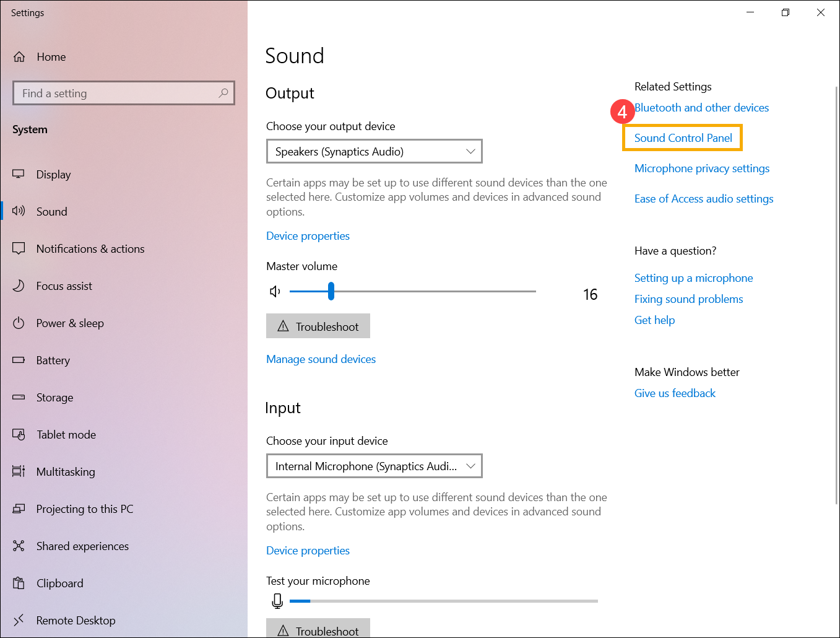Click the master volume slider thumb
Image resolution: width=840 pixels, height=638 pixels.
coord(331,291)
